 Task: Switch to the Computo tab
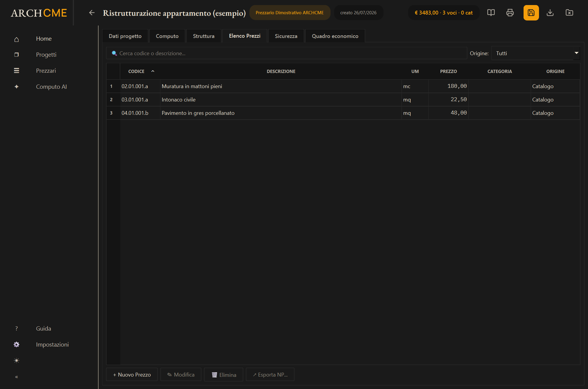[167, 36]
